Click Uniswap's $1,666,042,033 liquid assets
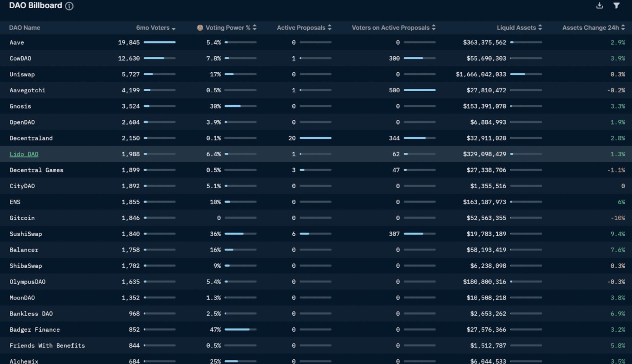The image size is (632, 364). tap(481, 75)
